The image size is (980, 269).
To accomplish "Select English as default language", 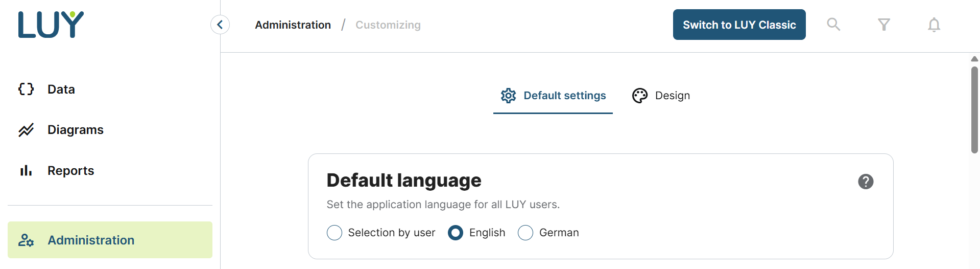I will [456, 233].
